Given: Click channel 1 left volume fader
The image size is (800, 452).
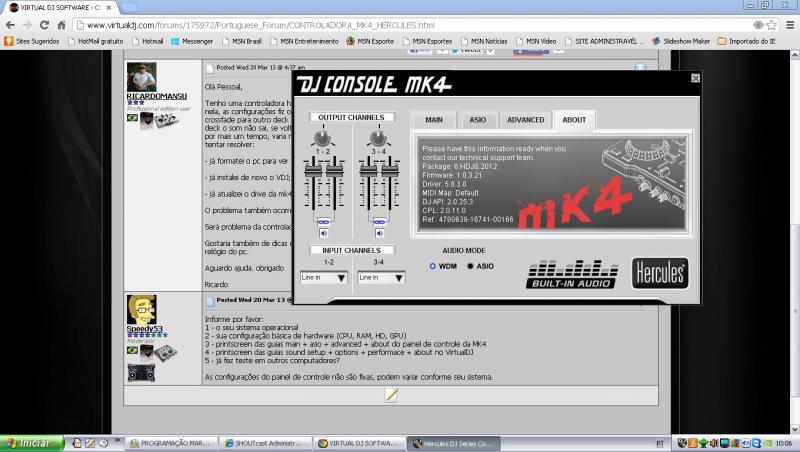Looking at the screenshot, I should coord(312,170).
